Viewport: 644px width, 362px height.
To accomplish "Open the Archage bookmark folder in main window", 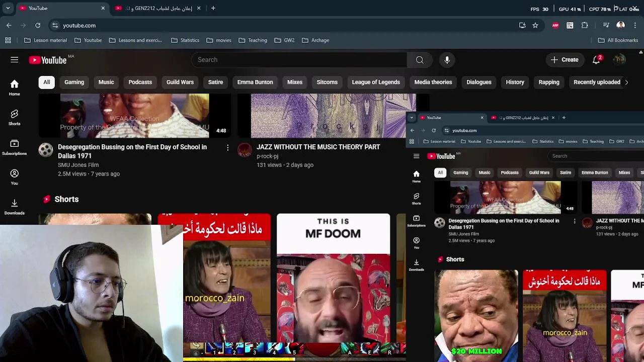I will pos(315,40).
